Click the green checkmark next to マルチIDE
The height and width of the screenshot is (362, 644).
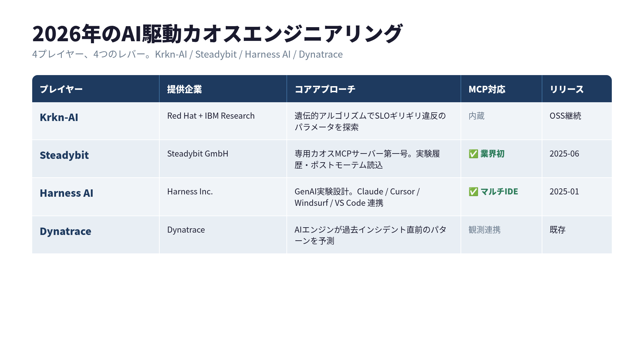473,192
